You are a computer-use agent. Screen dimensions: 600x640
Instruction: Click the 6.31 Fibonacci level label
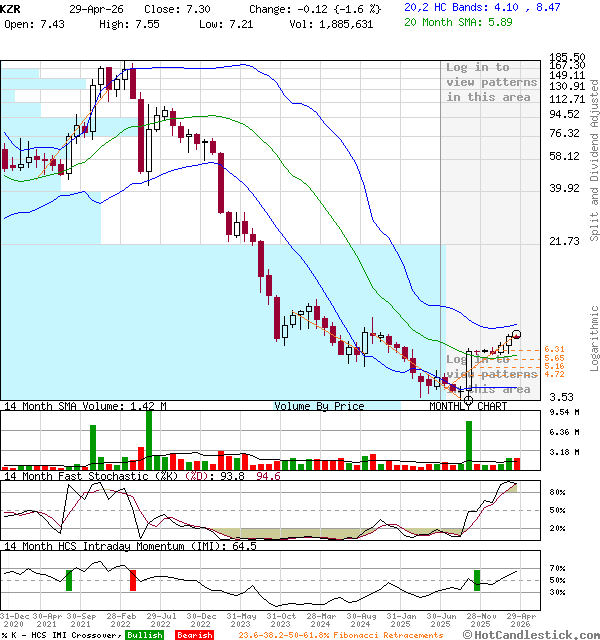554,349
